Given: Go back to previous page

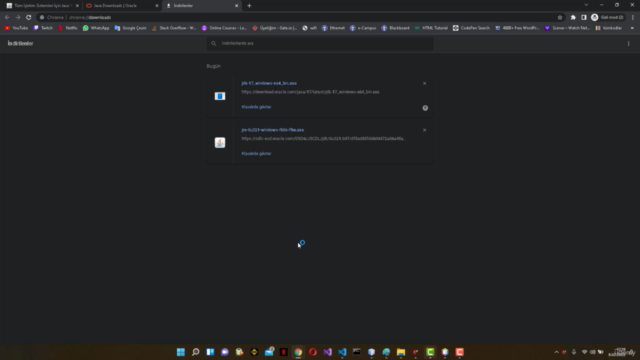Looking at the screenshot, I should (x=7, y=17).
